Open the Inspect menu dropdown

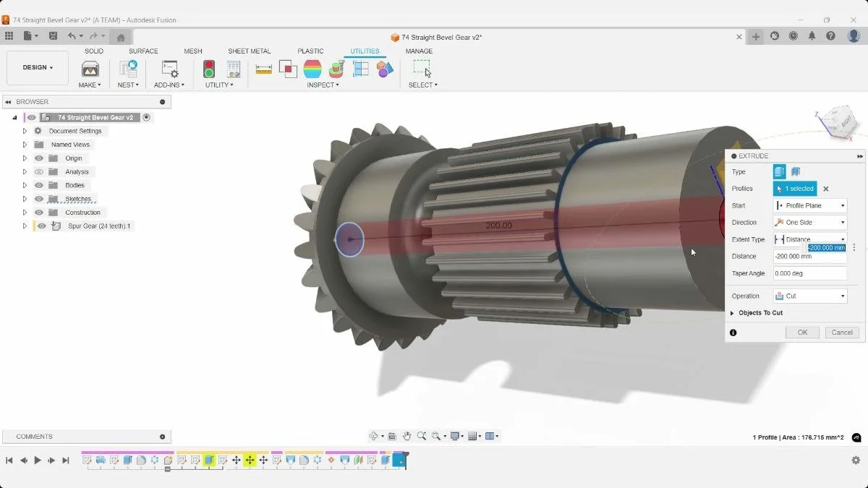click(323, 85)
